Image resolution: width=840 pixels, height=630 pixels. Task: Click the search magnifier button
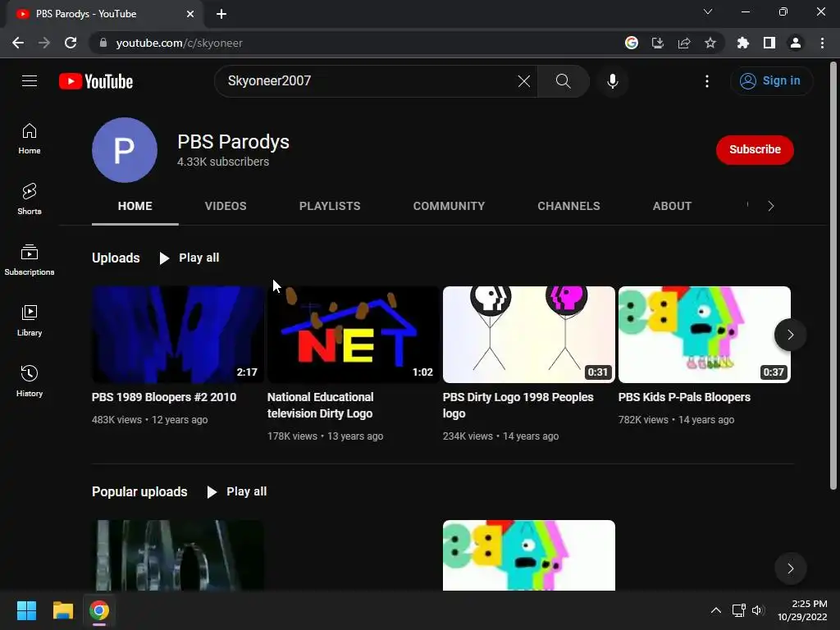pos(563,81)
